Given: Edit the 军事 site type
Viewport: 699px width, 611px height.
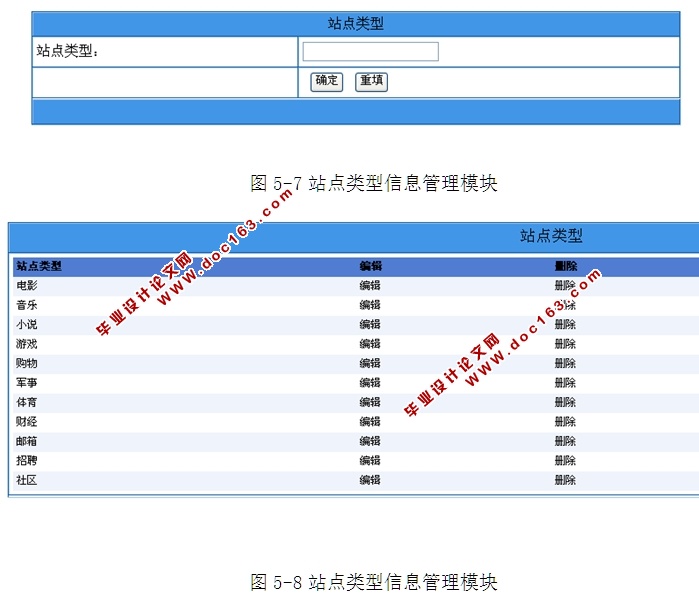Looking at the screenshot, I should pyautogui.click(x=370, y=383).
